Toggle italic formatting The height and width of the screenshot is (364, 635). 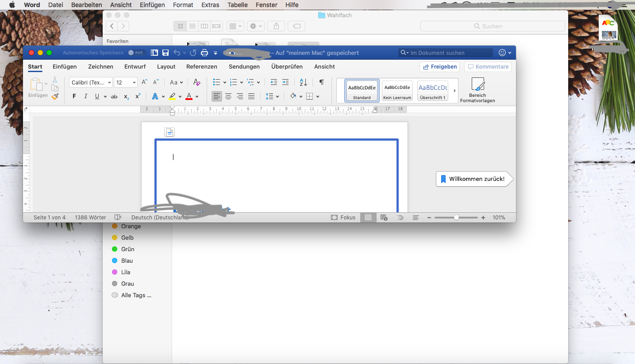(86, 96)
